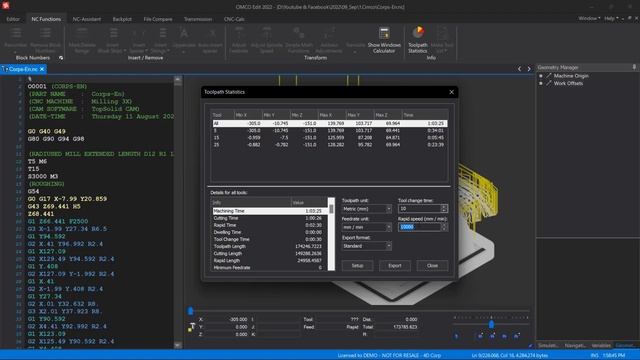Toggle visibility dot for Work Offsets

(x=541, y=83)
